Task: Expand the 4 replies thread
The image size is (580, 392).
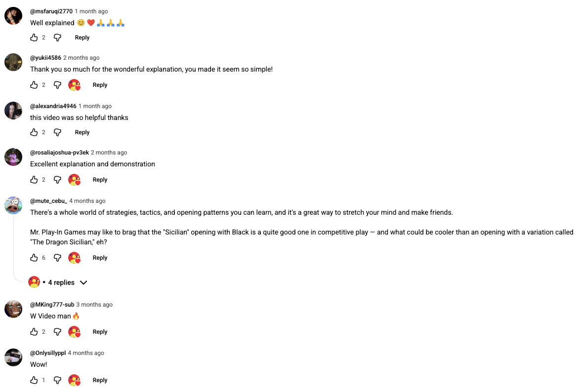Action: click(61, 282)
